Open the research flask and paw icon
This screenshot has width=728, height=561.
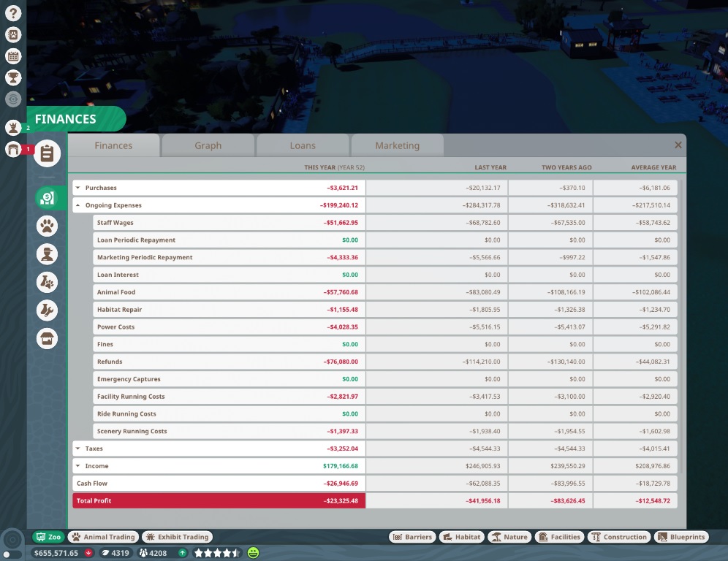point(47,282)
